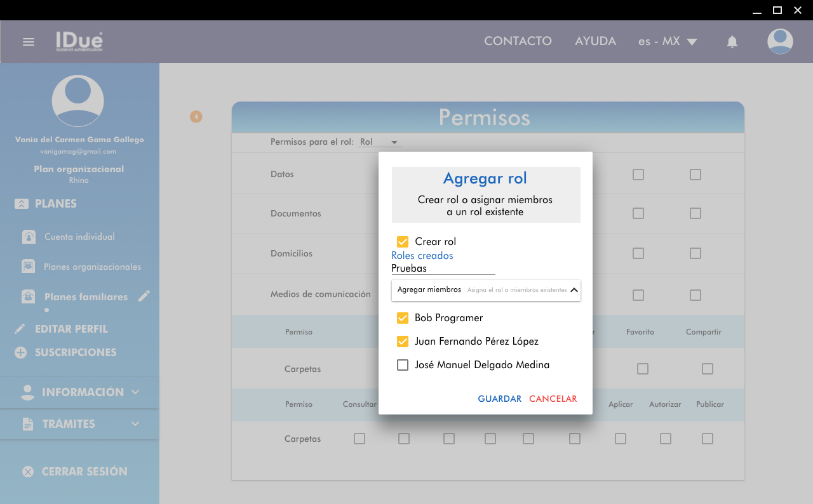This screenshot has width=813, height=504.
Task: Open the Contacto menu item
Action: [518, 41]
